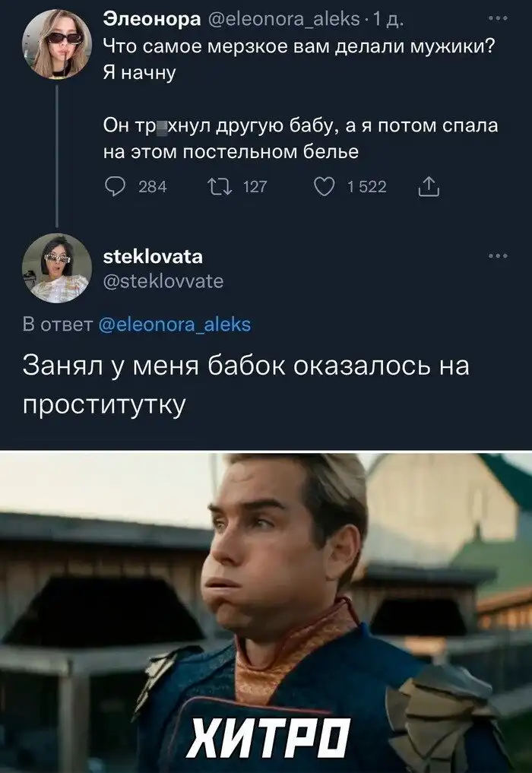Open three-dot menu on Eleonora's tweet
The width and height of the screenshot is (532, 773).
(498, 19)
